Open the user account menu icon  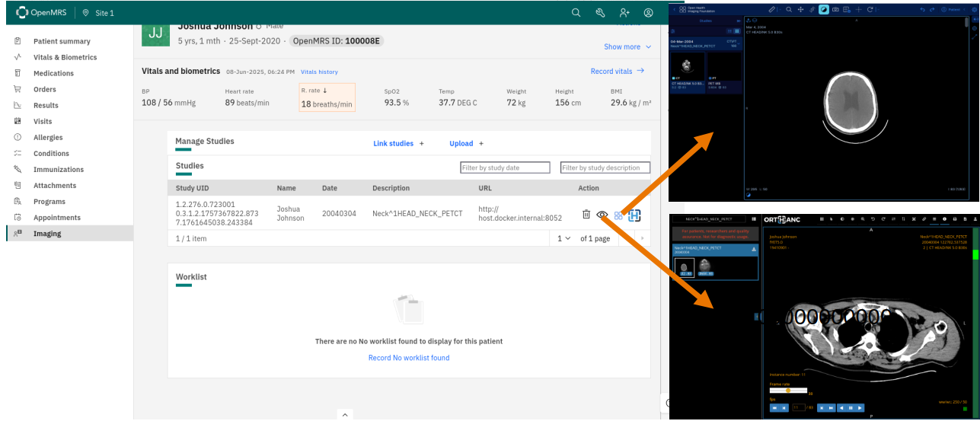click(x=648, y=13)
